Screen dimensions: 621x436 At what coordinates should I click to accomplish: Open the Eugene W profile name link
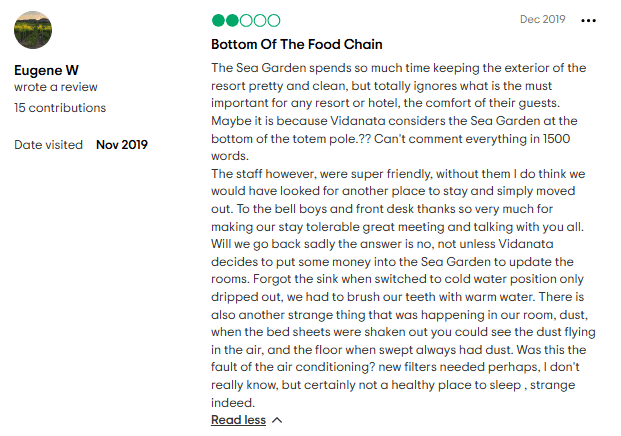pyautogui.click(x=46, y=70)
